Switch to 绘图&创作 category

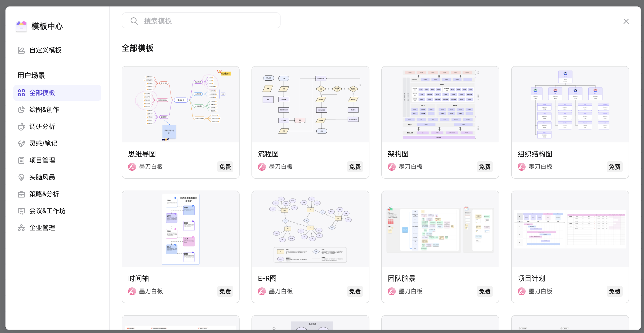click(57, 110)
